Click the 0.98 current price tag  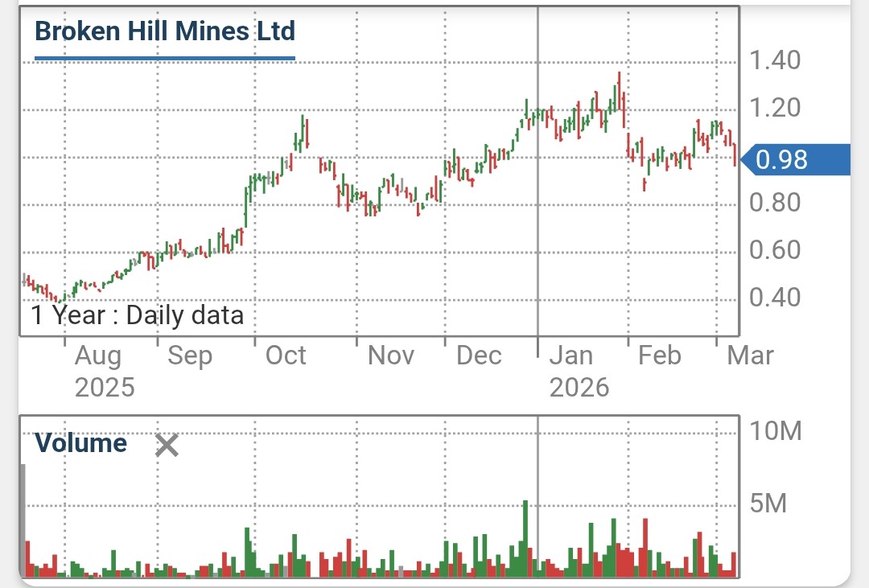pos(795,159)
